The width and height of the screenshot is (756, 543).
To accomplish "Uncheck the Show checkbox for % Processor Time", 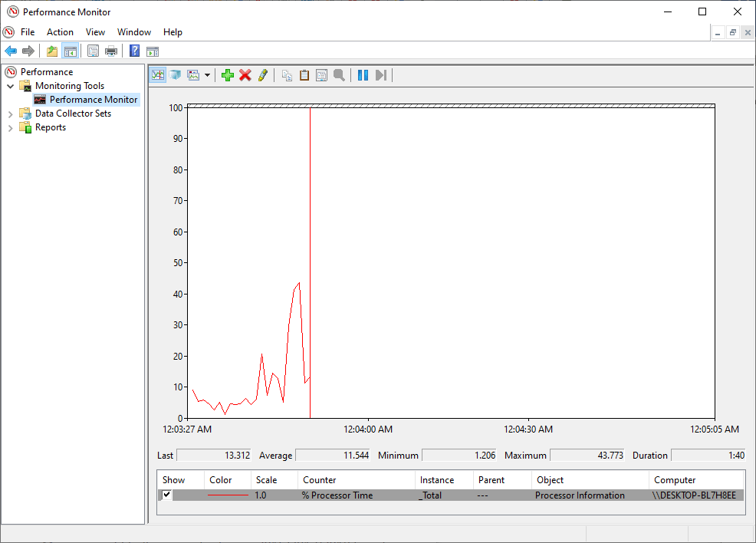I will pos(167,494).
